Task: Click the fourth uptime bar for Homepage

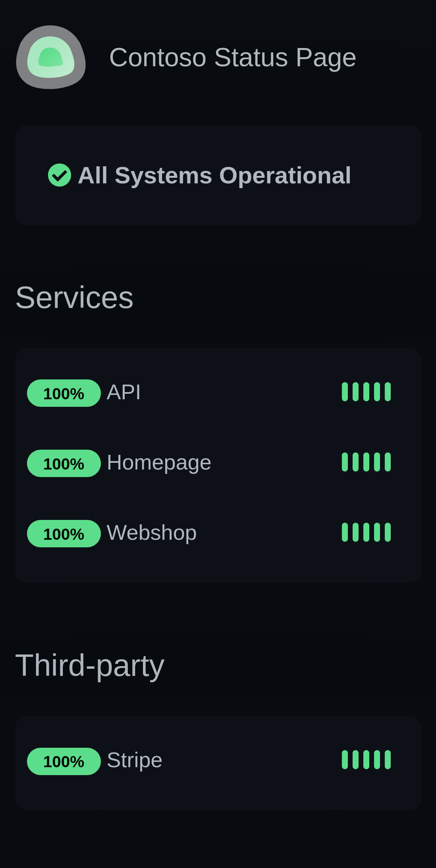Action: pos(377,461)
